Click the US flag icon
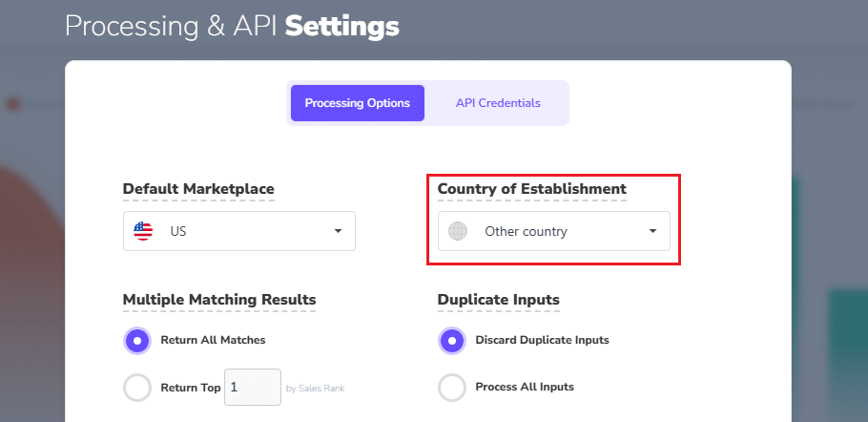Screen dimensions: 868x422 (x=143, y=231)
